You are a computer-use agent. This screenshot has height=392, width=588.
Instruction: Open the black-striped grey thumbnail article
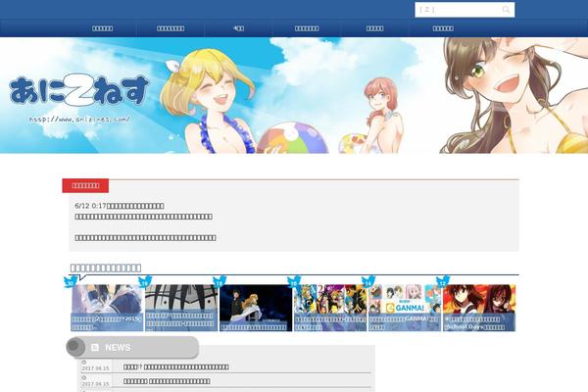tap(181, 308)
